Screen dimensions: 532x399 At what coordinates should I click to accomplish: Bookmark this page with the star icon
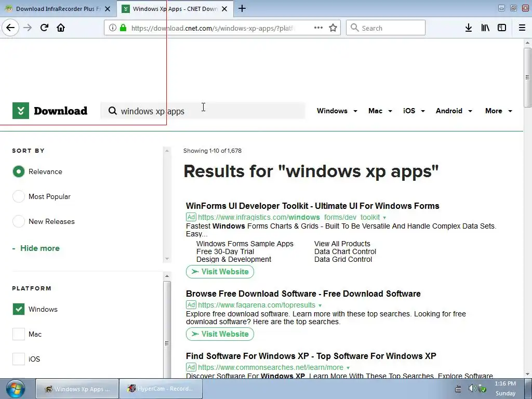pyautogui.click(x=333, y=28)
